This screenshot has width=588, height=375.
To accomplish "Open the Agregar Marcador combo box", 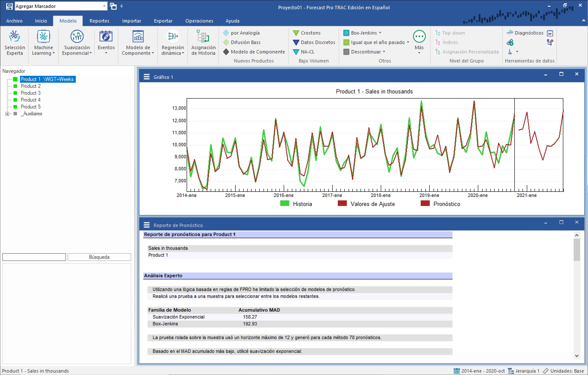I will coord(104,6).
